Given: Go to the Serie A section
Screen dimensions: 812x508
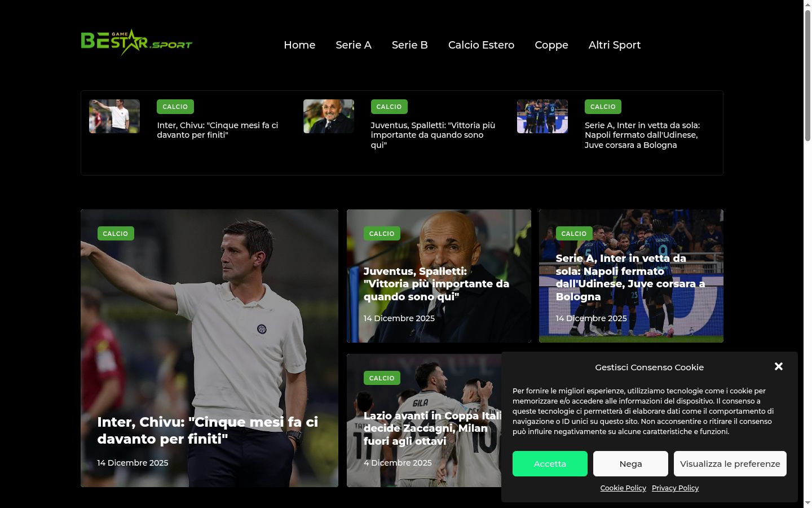Looking at the screenshot, I should pos(354,45).
